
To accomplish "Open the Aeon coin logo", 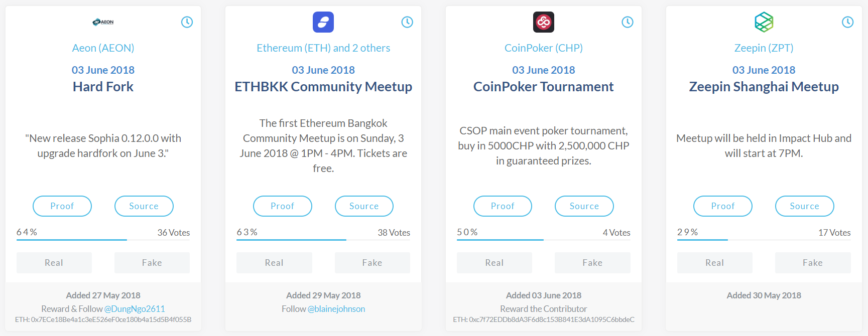I will click(x=103, y=22).
